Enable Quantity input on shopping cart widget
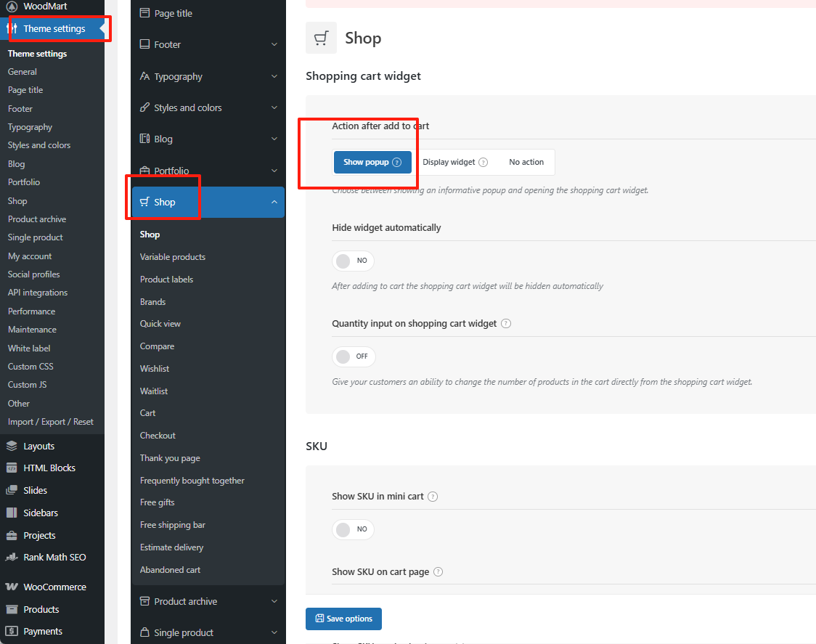 [354, 356]
